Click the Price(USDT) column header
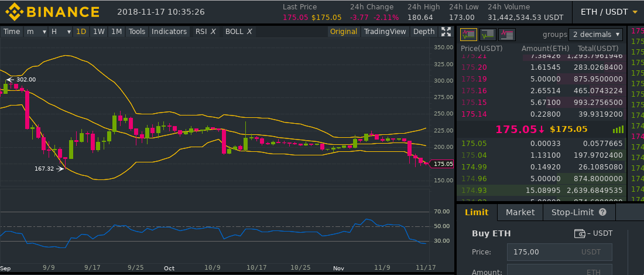644x275 pixels. pos(481,48)
